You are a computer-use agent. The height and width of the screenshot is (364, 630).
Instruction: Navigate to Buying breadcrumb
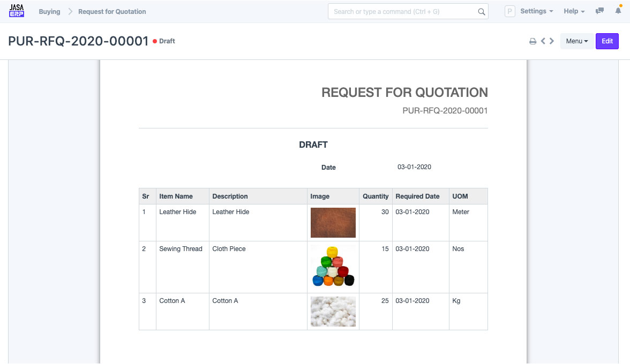(49, 11)
